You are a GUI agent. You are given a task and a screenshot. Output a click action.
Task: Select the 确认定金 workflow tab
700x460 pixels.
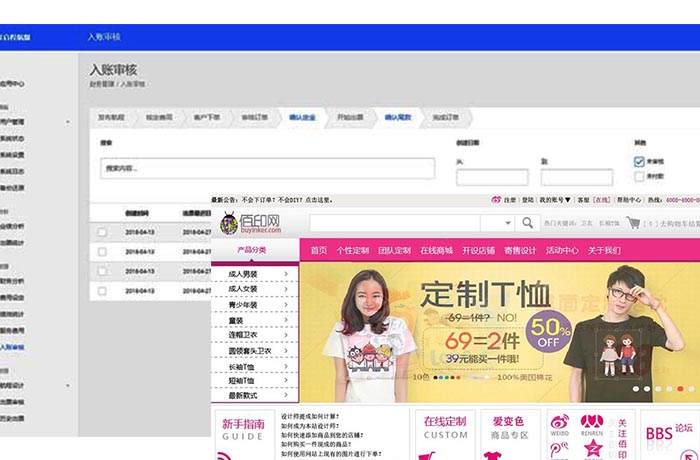pos(301,117)
